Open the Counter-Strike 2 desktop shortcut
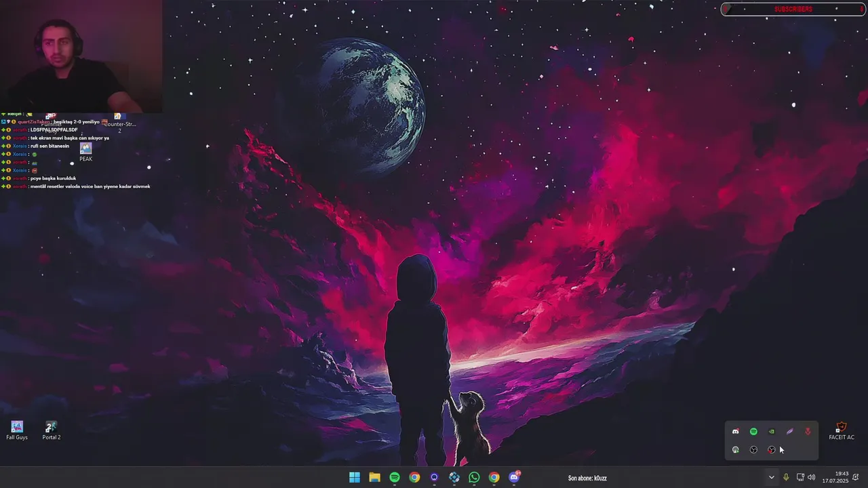868x488 pixels. coord(119,123)
